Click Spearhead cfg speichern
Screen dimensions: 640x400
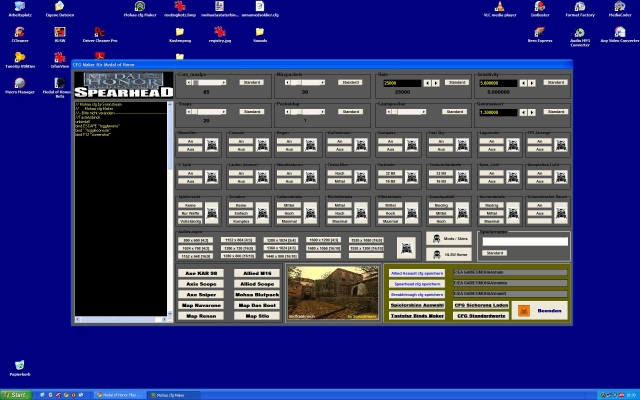(x=417, y=284)
